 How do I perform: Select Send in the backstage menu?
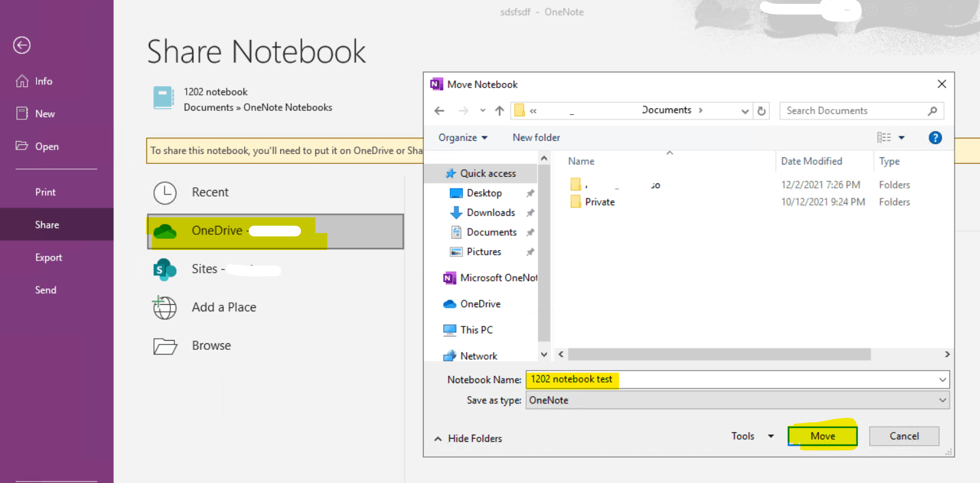click(46, 290)
